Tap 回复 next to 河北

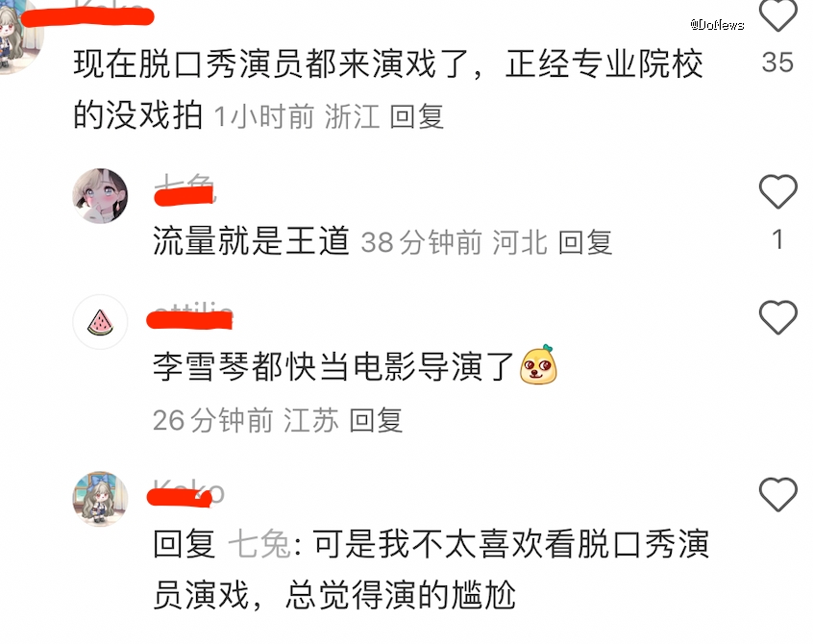point(585,242)
